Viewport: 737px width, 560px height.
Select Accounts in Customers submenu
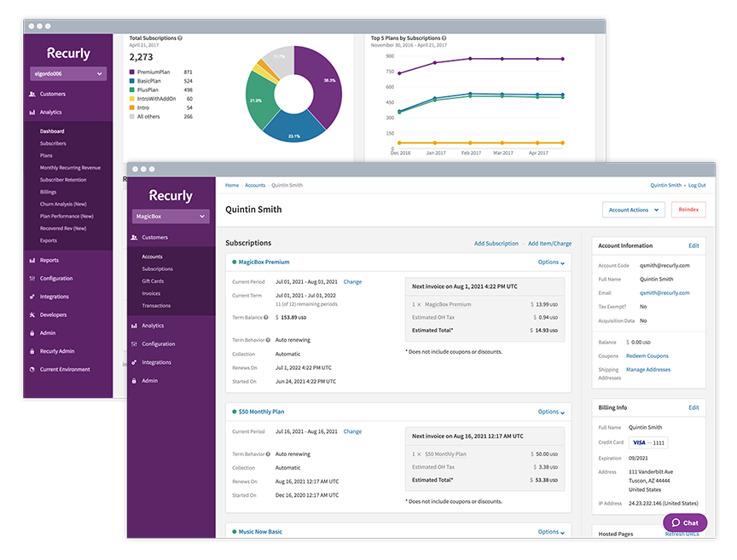[x=153, y=257]
